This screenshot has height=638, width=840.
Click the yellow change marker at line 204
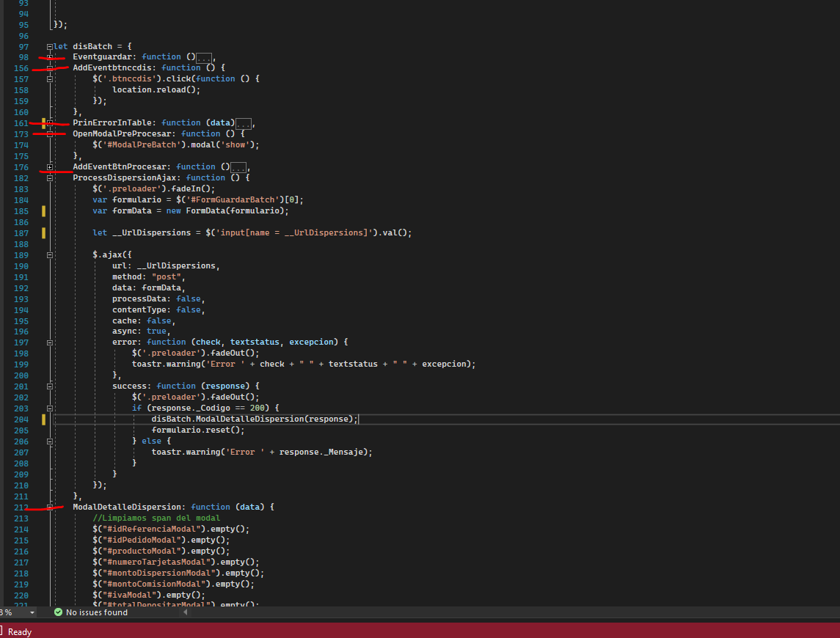tap(44, 419)
